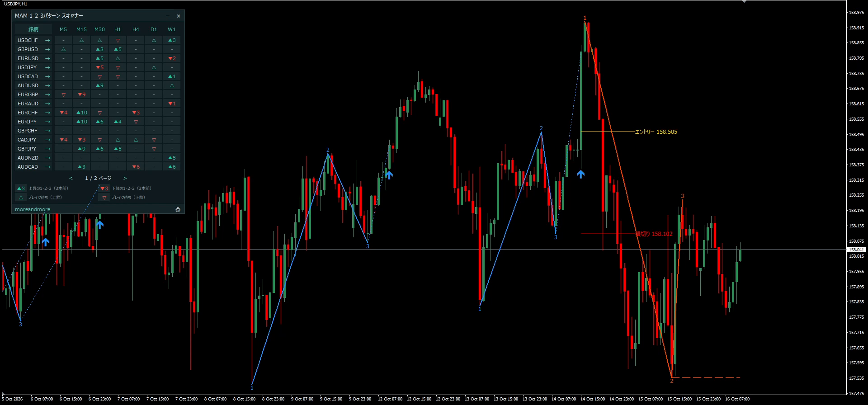The image size is (868, 405).
Task: Select the AUDUSD row arrow icon
Action: tap(47, 85)
